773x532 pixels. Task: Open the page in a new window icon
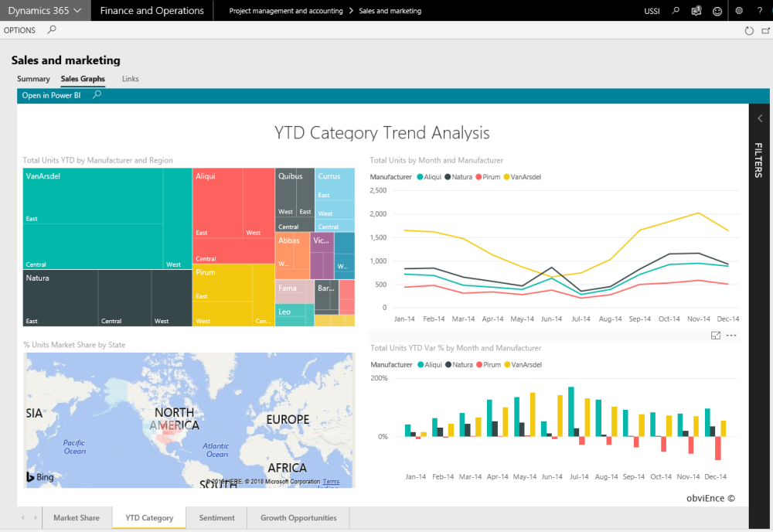click(765, 31)
